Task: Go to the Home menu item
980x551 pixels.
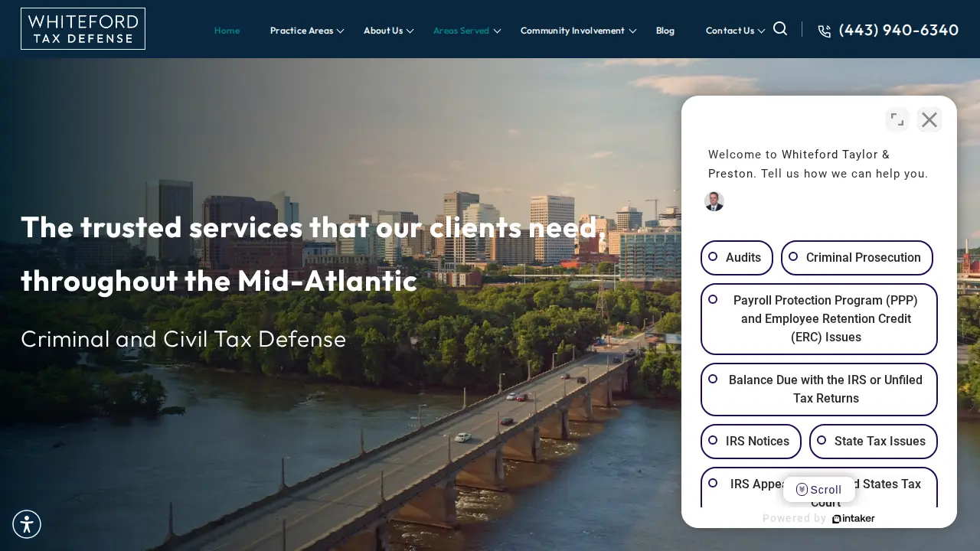Action: (227, 31)
